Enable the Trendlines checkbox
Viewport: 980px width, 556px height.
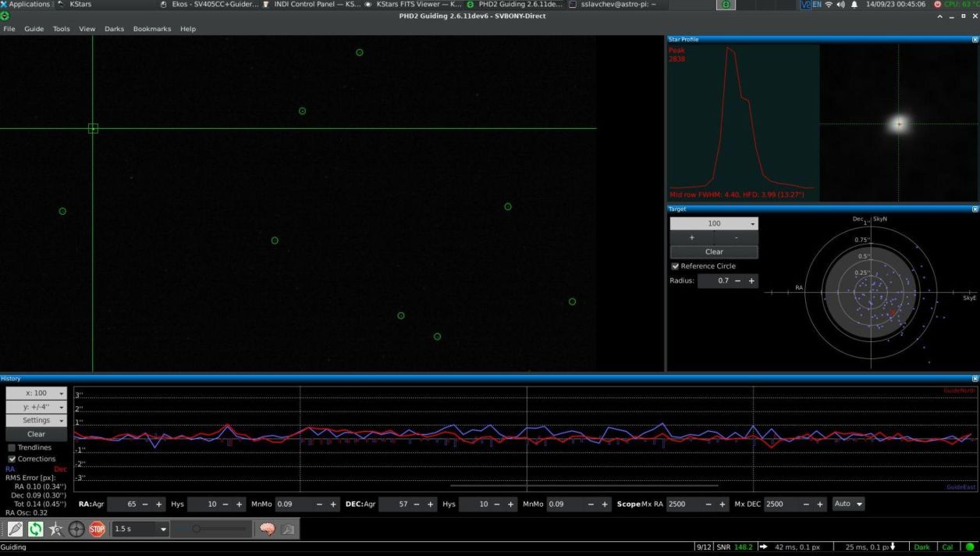click(x=12, y=447)
